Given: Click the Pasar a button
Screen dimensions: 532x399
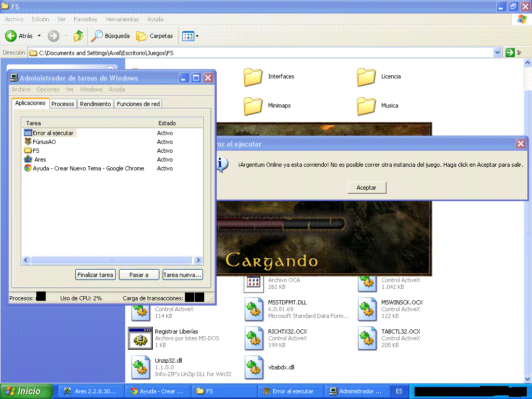Looking at the screenshot, I should coord(139,275).
